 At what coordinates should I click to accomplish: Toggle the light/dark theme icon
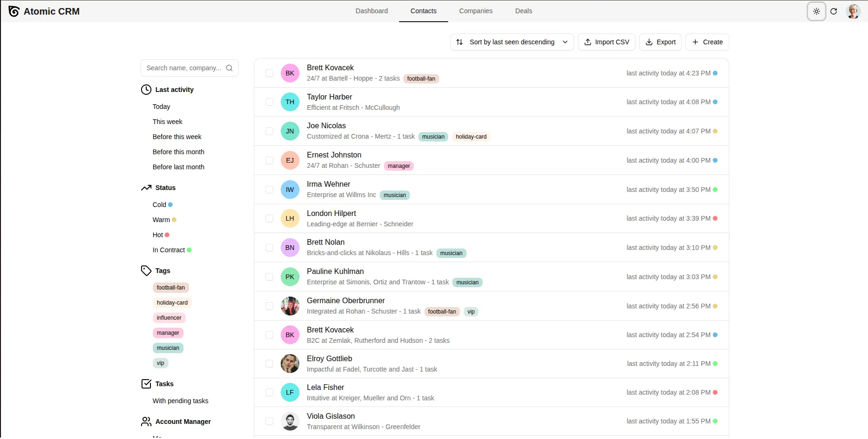point(816,11)
